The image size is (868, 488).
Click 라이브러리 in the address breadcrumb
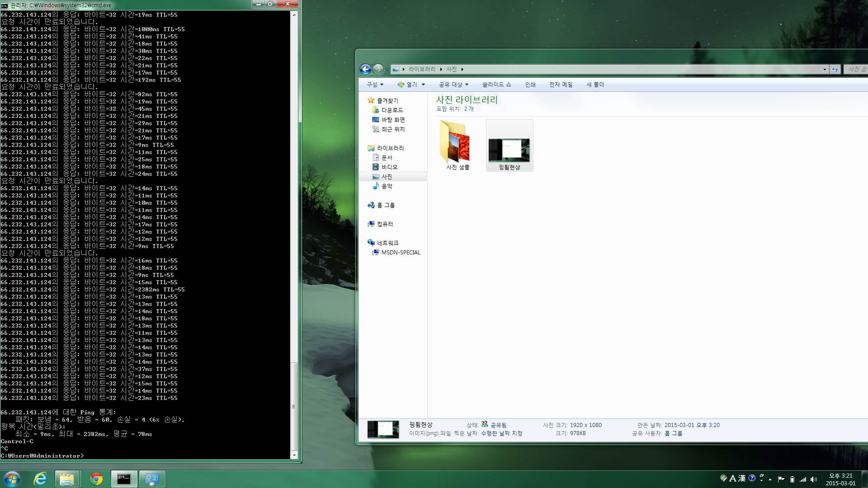pos(422,69)
